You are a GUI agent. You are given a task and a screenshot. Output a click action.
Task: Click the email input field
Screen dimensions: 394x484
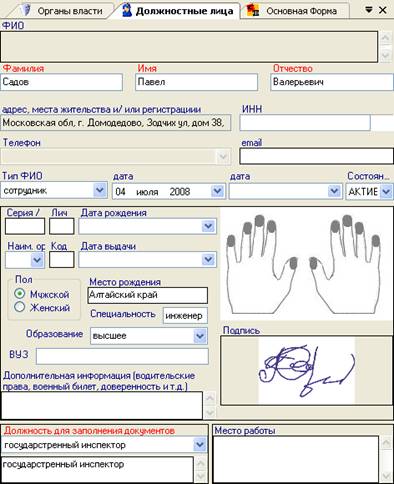click(316, 156)
